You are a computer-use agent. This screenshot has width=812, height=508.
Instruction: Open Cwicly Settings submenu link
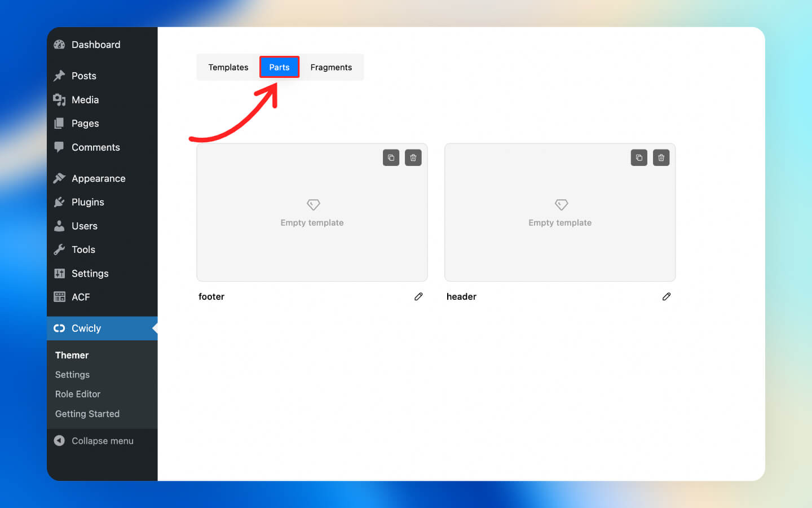[x=72, y=375]
